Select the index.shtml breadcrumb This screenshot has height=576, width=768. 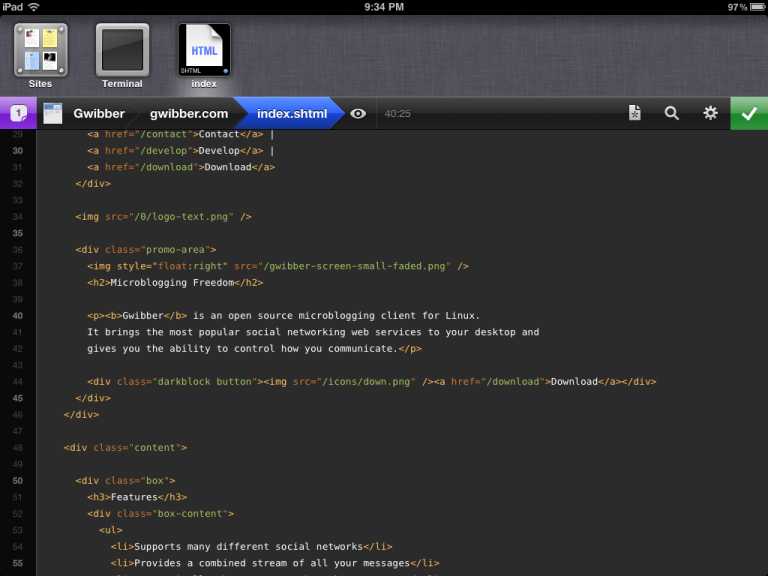(292, 114)
